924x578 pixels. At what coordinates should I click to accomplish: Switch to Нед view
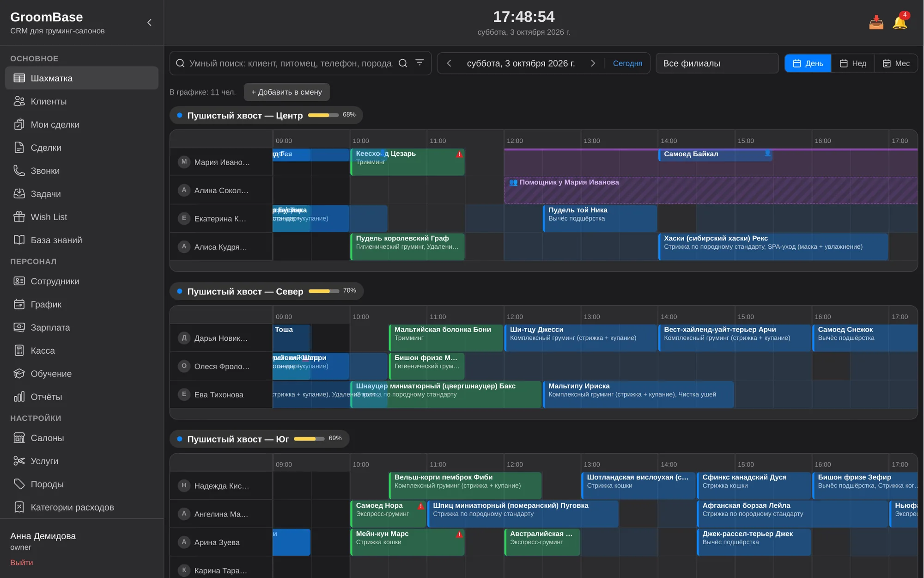coord(853,63)
